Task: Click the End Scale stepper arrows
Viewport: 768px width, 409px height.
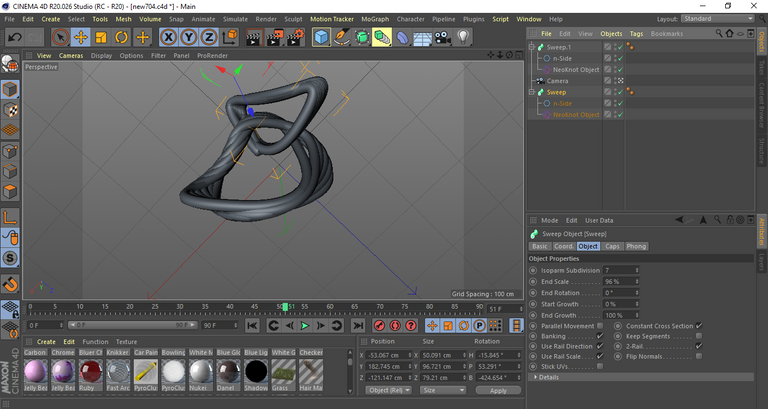Action: (637, 282)
